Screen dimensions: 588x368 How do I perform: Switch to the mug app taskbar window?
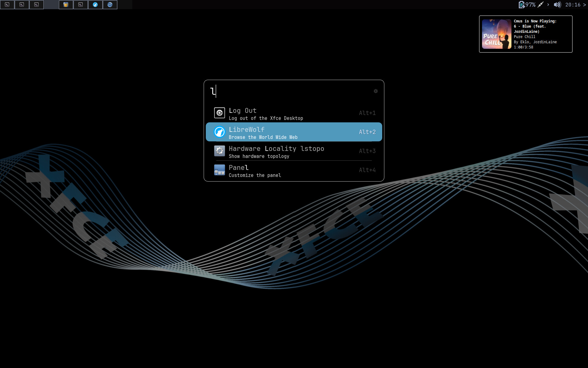66,5
